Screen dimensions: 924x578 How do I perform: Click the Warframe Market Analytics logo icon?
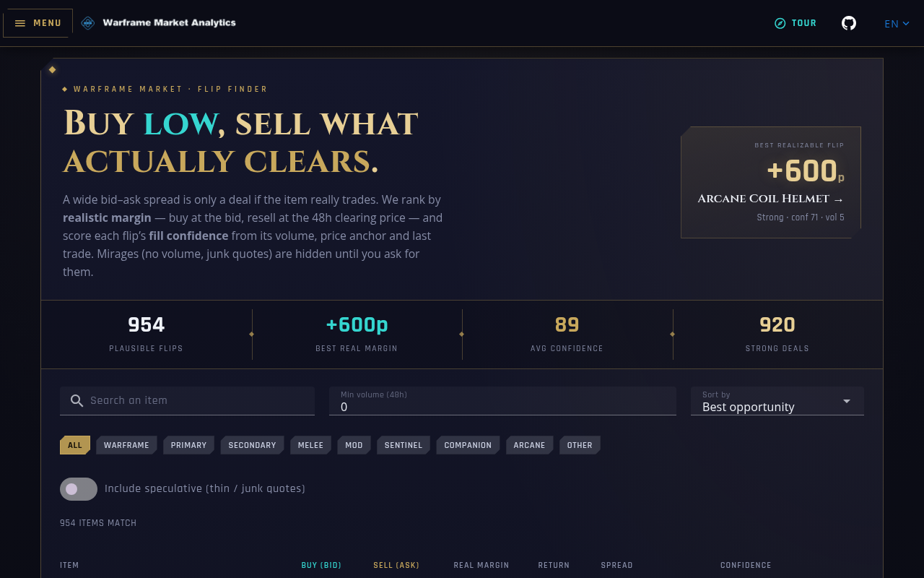(x=88, y=23)
